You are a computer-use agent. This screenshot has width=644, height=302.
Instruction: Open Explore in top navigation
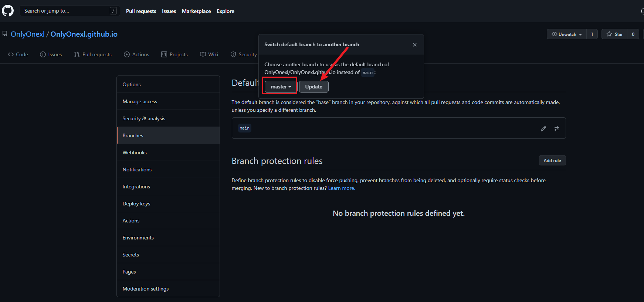226,11
